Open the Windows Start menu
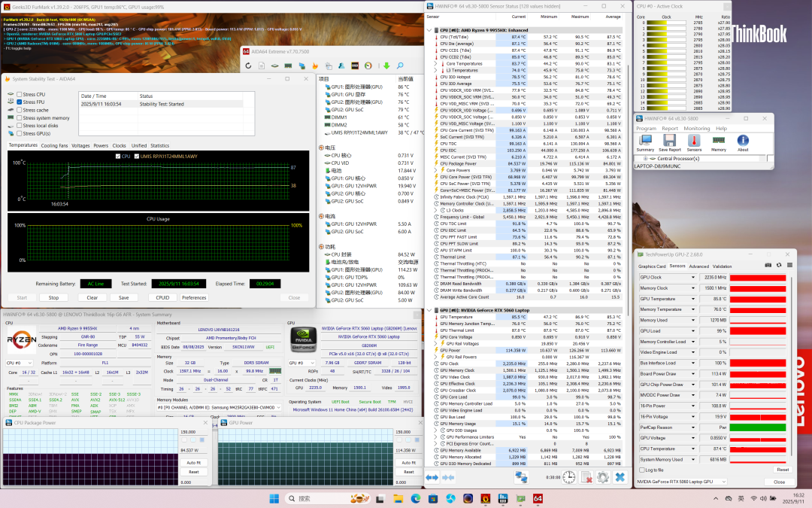This screenshot has width=812, height=508. click(274, 499)
